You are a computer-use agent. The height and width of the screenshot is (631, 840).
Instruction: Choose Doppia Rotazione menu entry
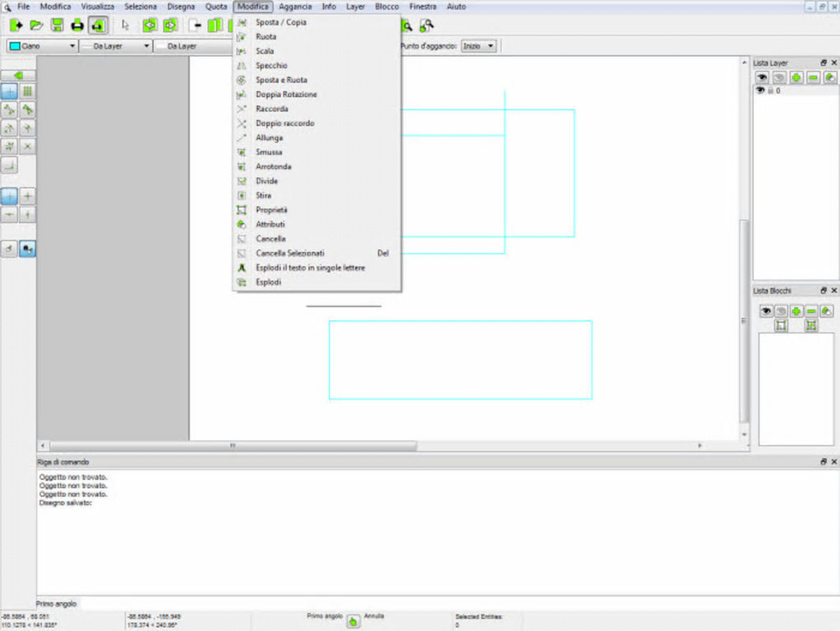pos(316,94)
